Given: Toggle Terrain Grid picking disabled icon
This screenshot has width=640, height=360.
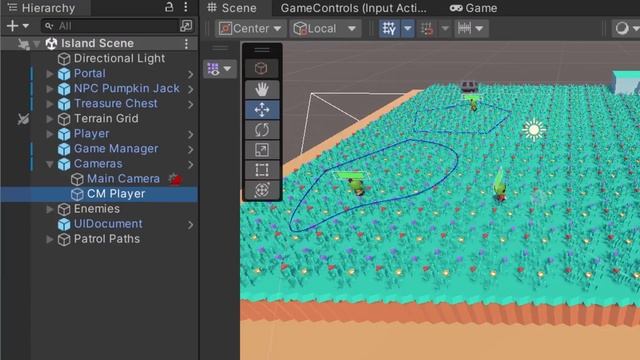Looking at the screenshot, I should click(x=23, y=119).
